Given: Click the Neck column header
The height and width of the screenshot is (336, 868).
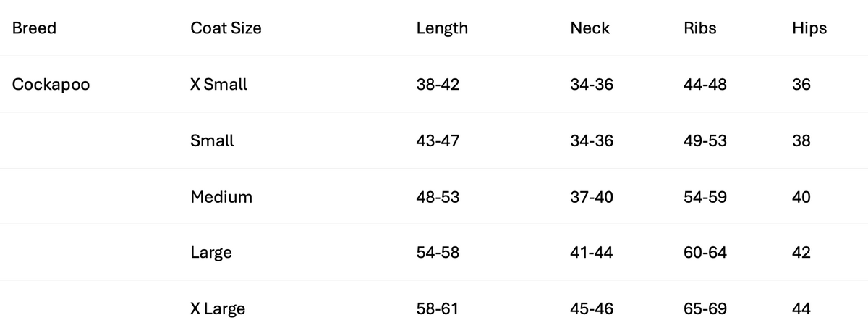Looking at the screenshot, I should click(590, 28).
